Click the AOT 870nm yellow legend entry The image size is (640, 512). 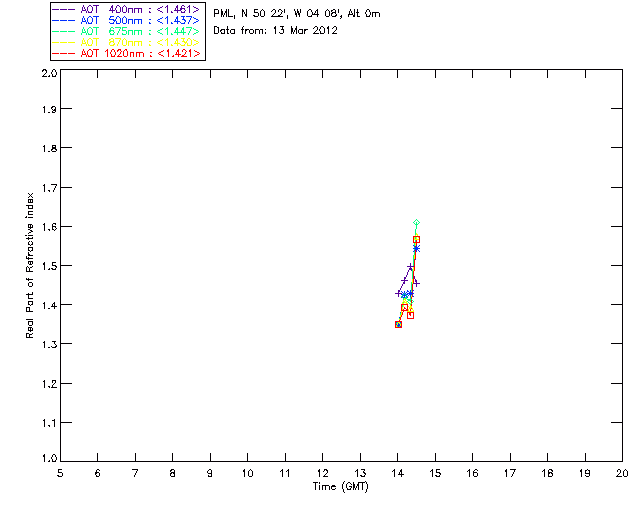(126, 42)
